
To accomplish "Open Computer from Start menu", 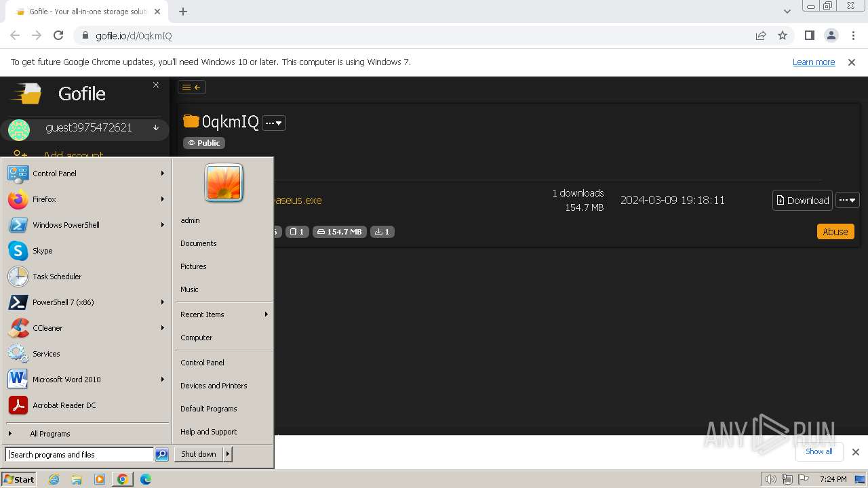I will (224, 338).
